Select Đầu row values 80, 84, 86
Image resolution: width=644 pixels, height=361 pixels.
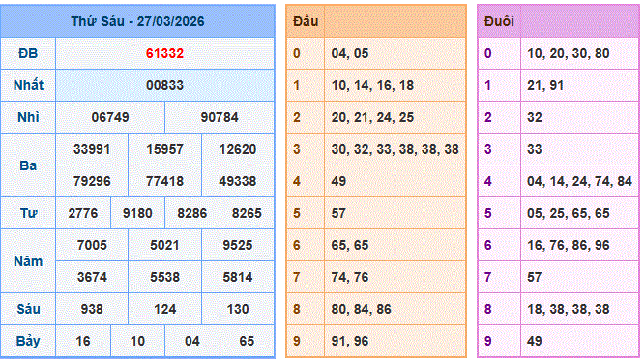(x=362, y=309)
